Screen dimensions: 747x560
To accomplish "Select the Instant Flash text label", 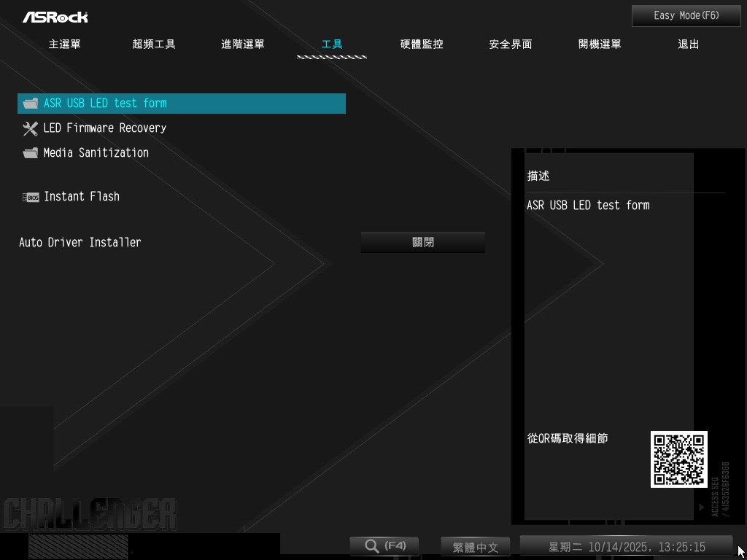I will pos(82,197).
